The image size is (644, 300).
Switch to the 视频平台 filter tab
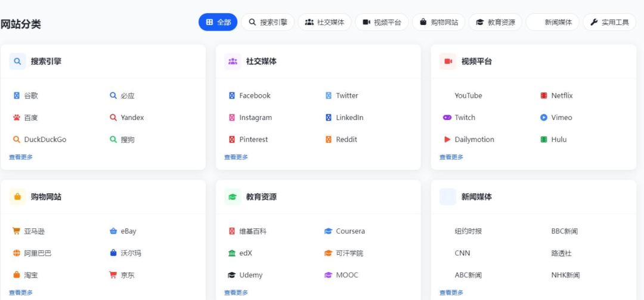pyautogui.click(x=382, y=22)
